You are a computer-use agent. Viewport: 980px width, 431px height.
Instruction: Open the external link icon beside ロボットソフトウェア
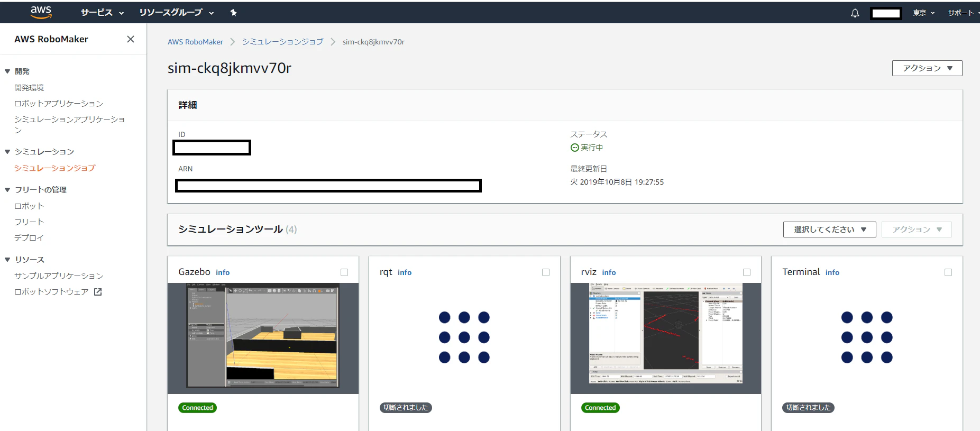[98, 292]
